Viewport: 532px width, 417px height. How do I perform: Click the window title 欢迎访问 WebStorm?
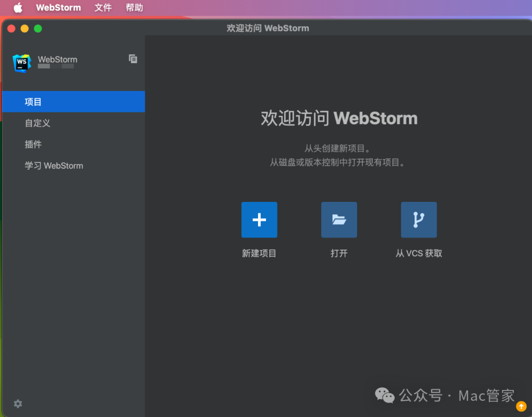coord(267,28)
